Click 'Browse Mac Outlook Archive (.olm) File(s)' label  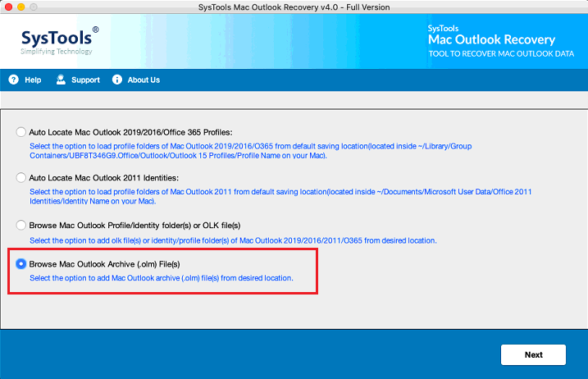(x=105, y=264)
